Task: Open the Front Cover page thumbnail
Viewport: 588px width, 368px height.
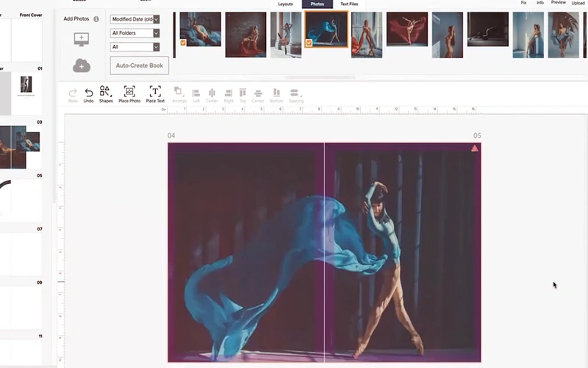Action: point(26,40)
